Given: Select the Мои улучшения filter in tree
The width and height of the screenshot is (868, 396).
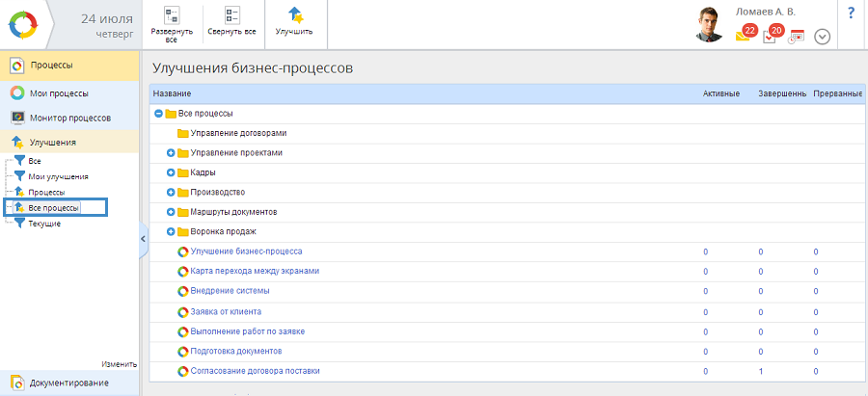Looking at the screenshot, I should (58, 176).
